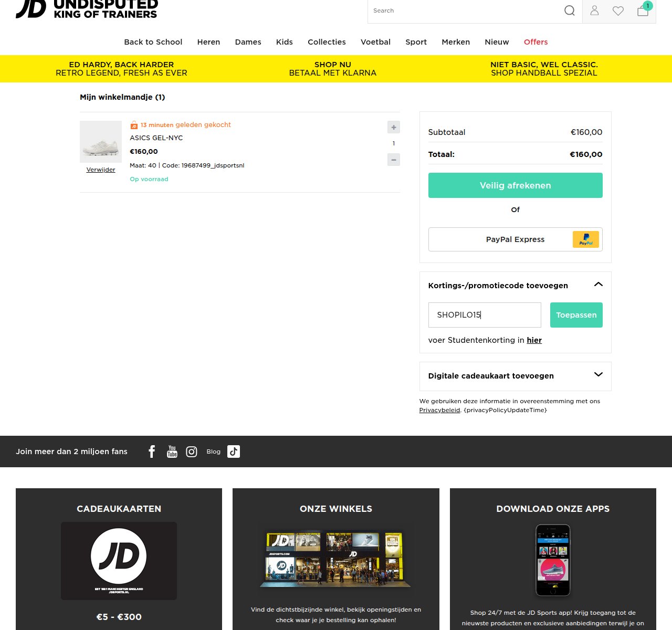
Task: Click the 'Mijn winkelmandje (1)' heading
Action: click(122, 97)
